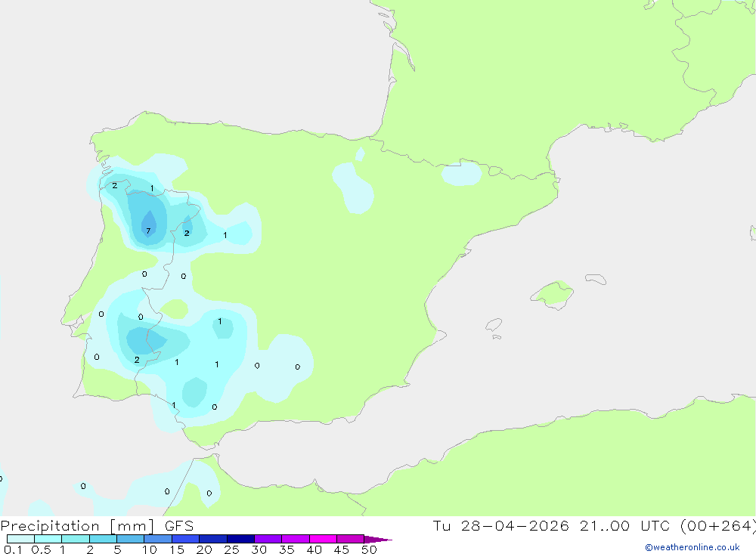The height and width of the screenshot is (554, 756).
Task: Click the '(00+264)' forecast offset text
Action: pyautogui.click(x=718, y=525)
